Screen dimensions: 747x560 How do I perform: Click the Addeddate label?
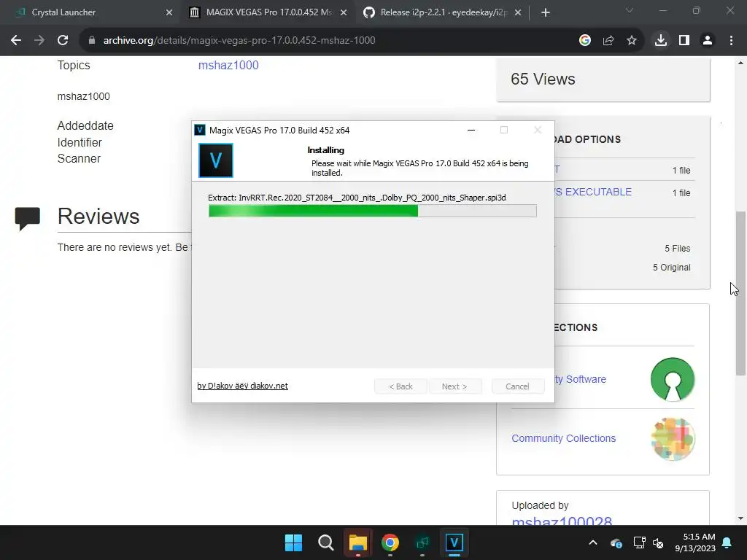[85, 125]
